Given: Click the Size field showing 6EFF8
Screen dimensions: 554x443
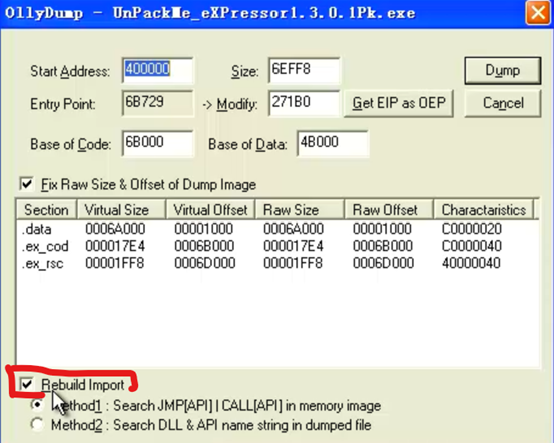Looking at the screenshot, I should click(x=304, y=70).
